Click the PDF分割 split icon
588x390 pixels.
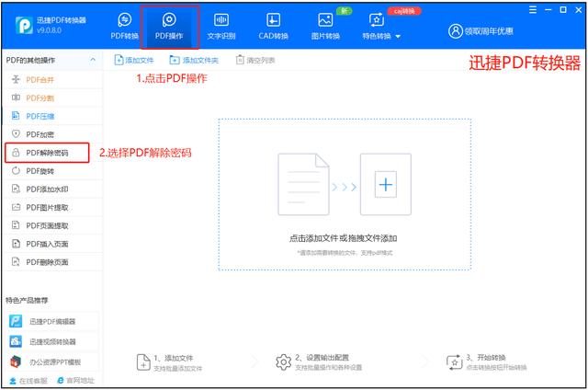16,97
